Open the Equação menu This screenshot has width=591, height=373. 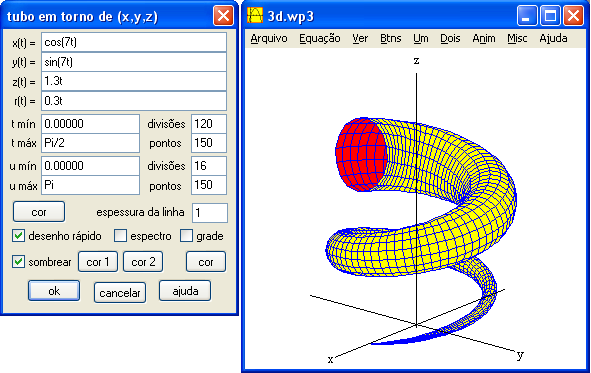[x=320, y=38]
